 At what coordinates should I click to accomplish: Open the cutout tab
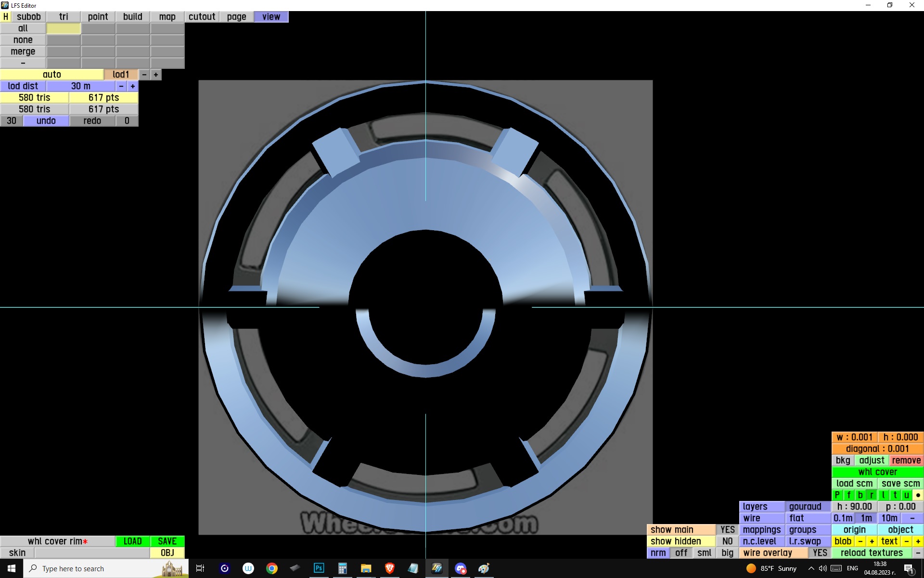click(202, 17)
